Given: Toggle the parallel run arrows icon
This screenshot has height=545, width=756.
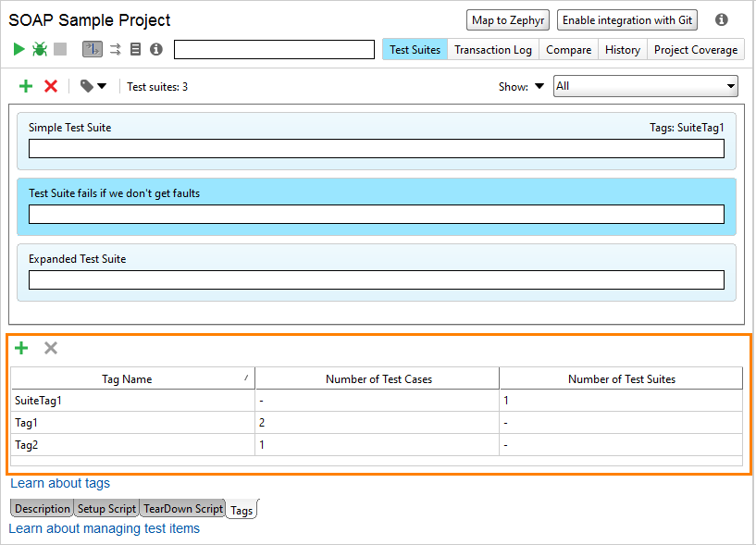Looking at the screenshot, I should point(116,49).
